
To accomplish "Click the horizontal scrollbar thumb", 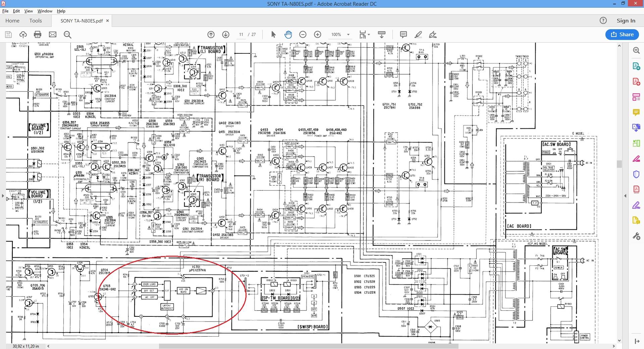I will click(x=308, y=346).
